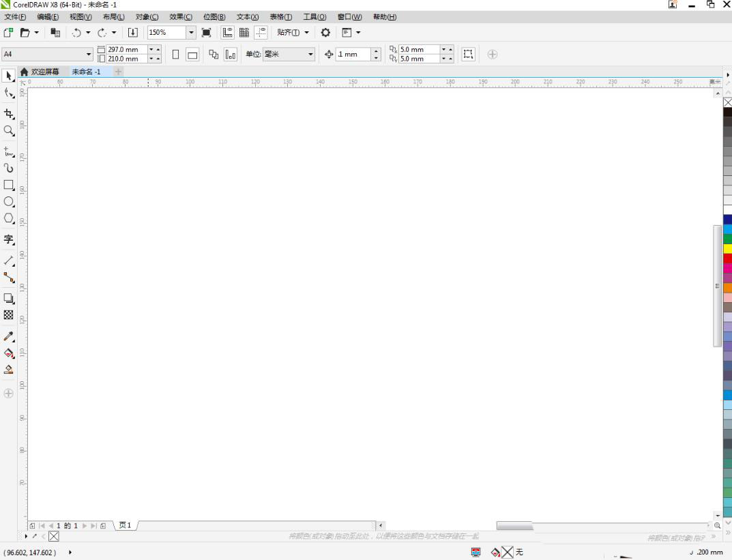Viewport: 732px width, 560px height.
Task: Click the nudge distance 1 mm field
Action: (x=353, y=55)
